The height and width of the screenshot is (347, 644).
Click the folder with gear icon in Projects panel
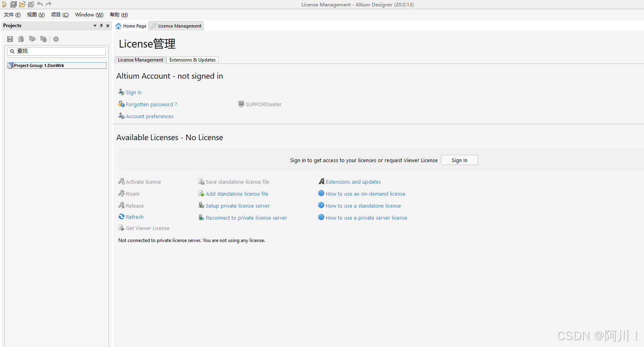click(44, 39)
